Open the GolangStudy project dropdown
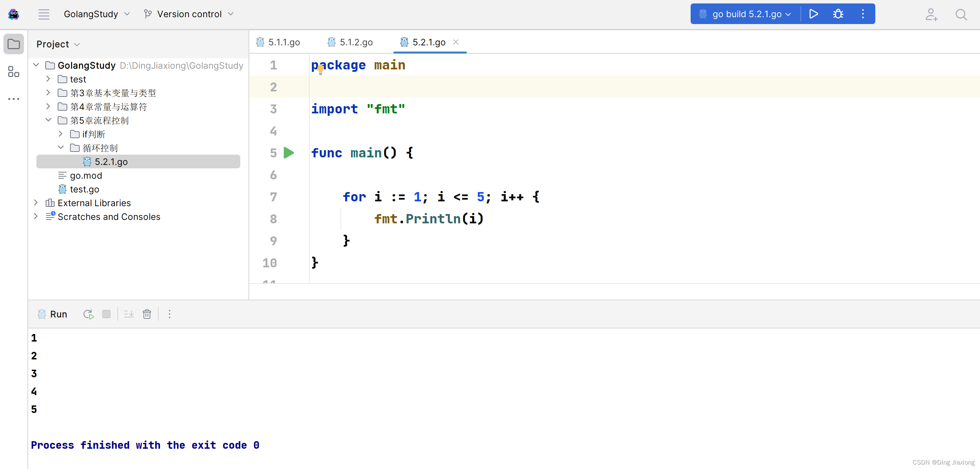Image resolution: width=980 pixels, height=469 pixels. [x=97, y=14]
